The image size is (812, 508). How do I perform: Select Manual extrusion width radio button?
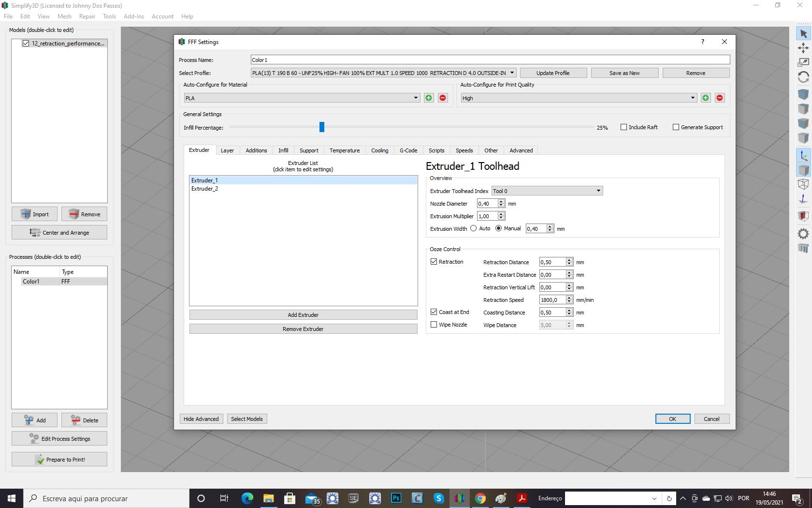[x=498, y=228]
